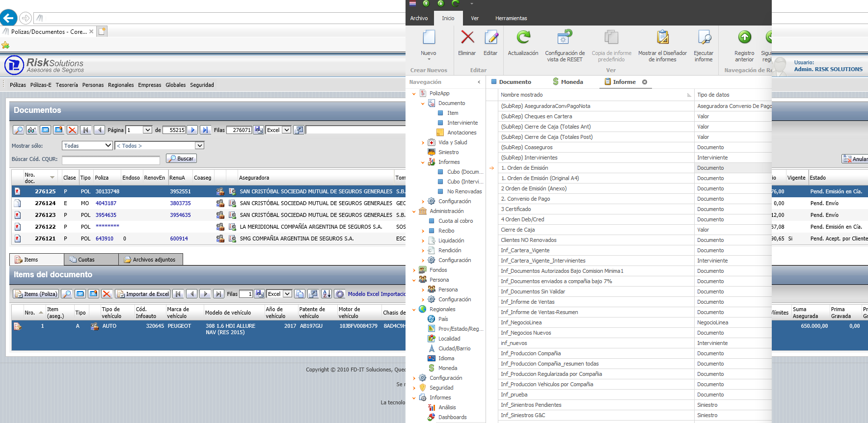Click browser back arrow button
This screenshot has height=423, width=868.
tap(8, 18)
